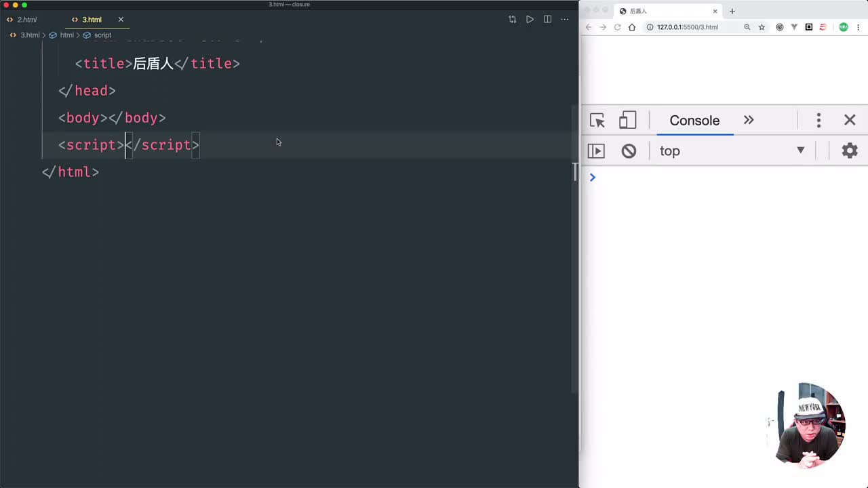
Task: Go back in browser history
Action: 589,27
